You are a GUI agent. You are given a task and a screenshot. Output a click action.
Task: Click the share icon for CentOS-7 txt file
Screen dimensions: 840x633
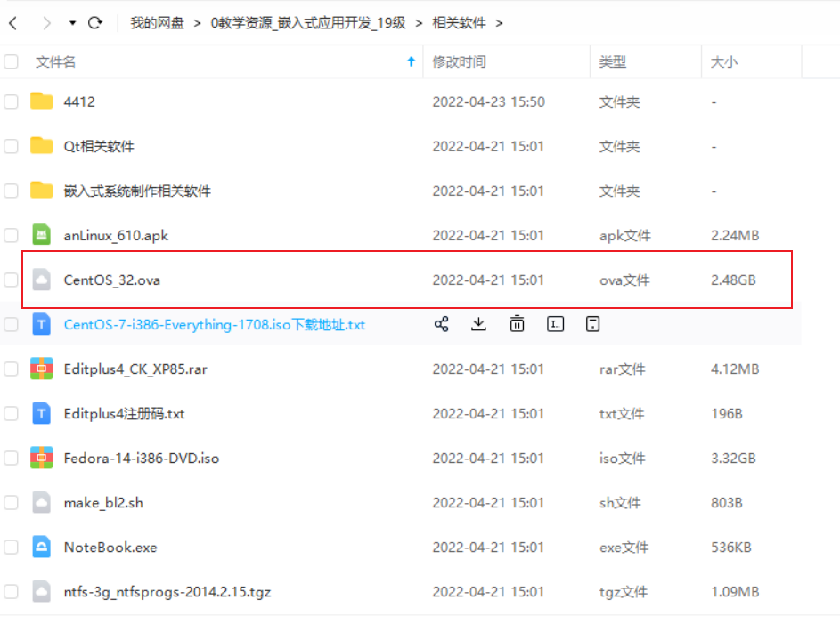(441, 324)
